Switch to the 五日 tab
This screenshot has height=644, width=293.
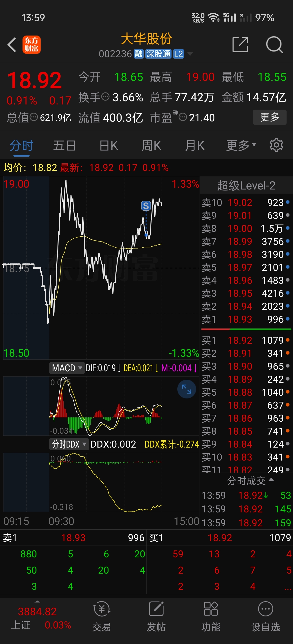(64, 145)
